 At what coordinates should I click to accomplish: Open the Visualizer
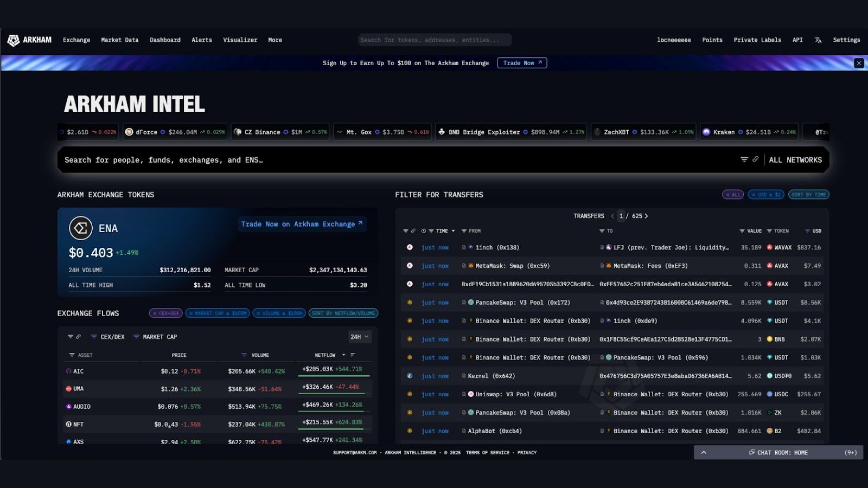pos(240,40)
